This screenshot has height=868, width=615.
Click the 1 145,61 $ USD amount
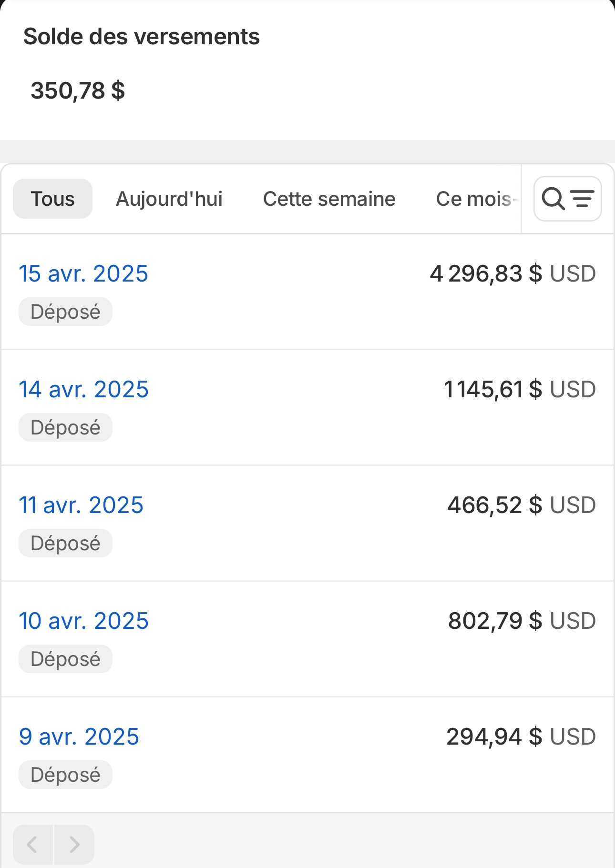520,389
